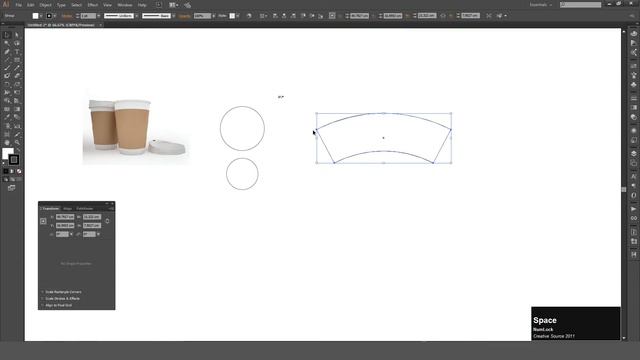Select the Lasso tool
Screen dimensions: 640x360
(17, 43)
